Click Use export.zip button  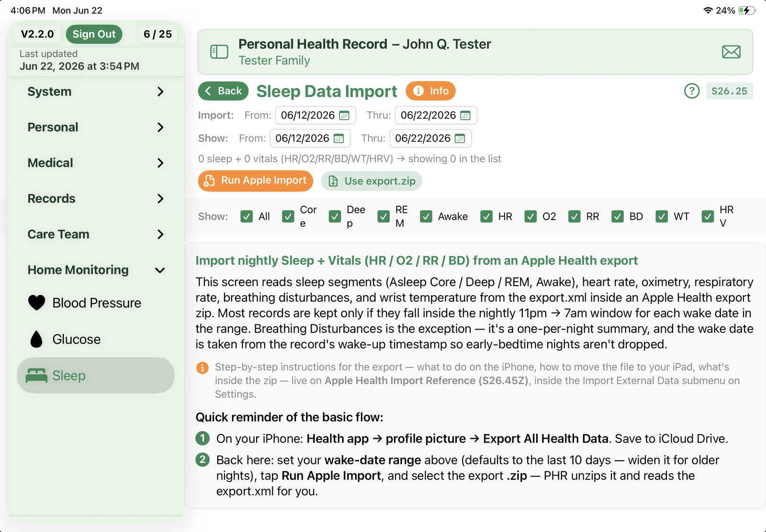pyautogui.click(x=372, y=181)
